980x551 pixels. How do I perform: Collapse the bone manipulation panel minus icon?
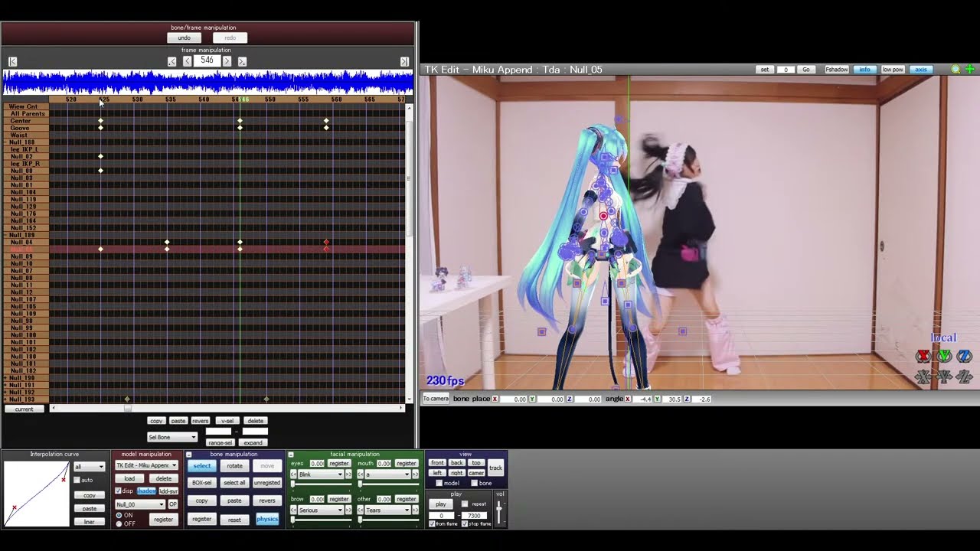pyautogui.click(x=188, y=455)
